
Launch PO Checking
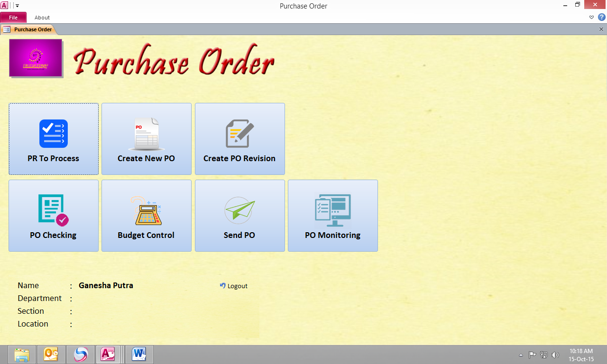click(x=53, y=216)
